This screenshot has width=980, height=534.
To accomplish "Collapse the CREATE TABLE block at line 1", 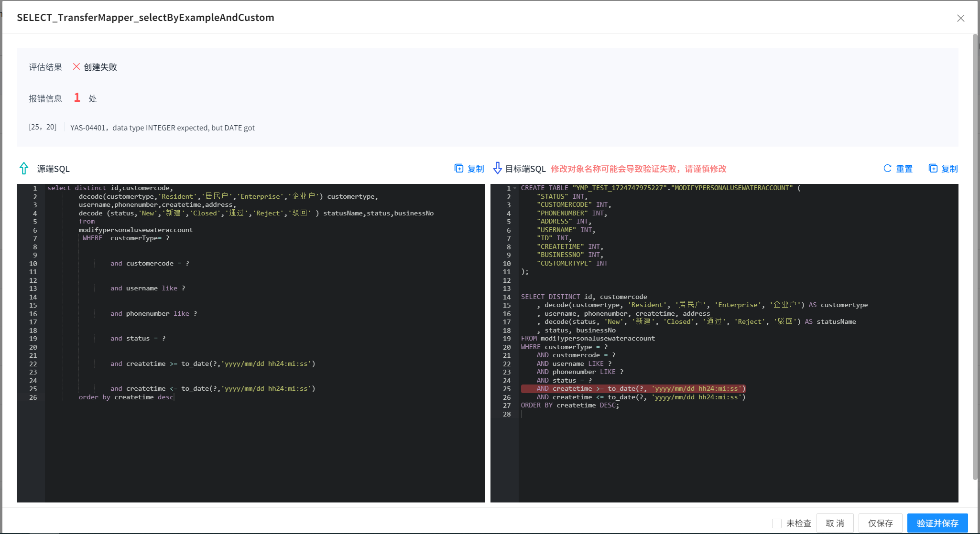I will pyautogui.click(x=515, y=187).
